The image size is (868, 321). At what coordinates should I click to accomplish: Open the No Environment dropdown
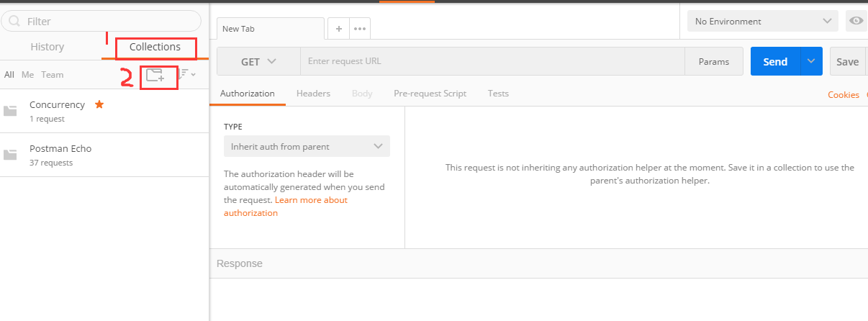(x=763, y=22)
